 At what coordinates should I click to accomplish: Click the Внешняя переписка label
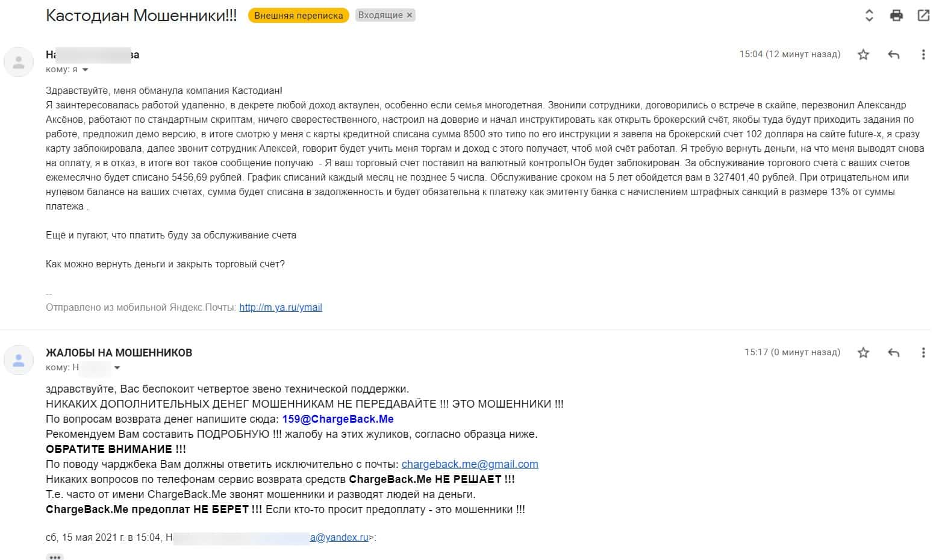coord(298,16)
